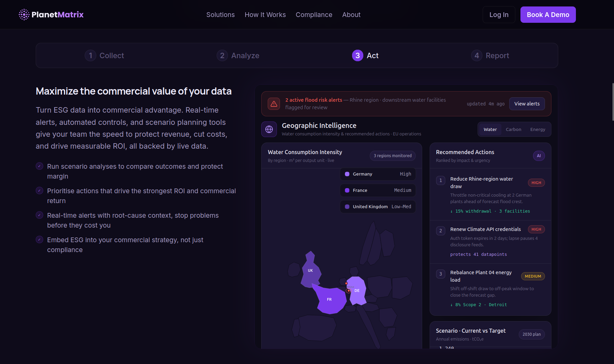Click 'protects 41 datapoints' text

[x=479, y=254]
